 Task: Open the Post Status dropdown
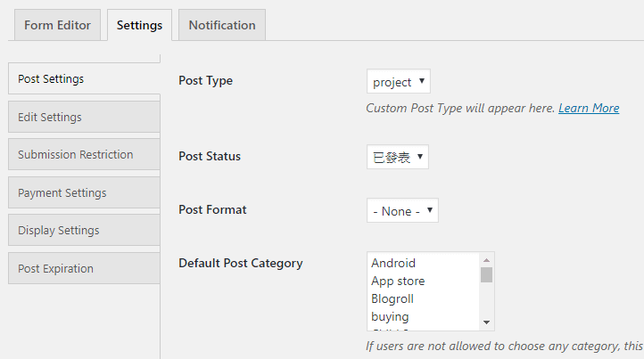pyautogui.click(x=398, y=158)
